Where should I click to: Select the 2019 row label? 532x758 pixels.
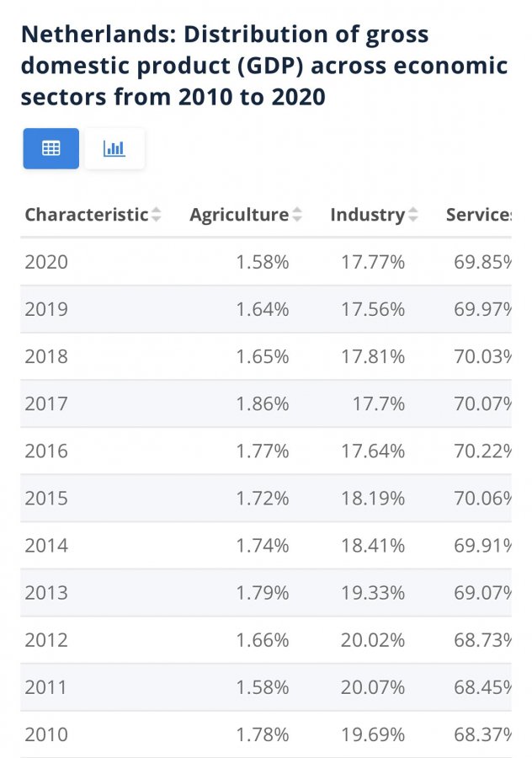point(46,309)
